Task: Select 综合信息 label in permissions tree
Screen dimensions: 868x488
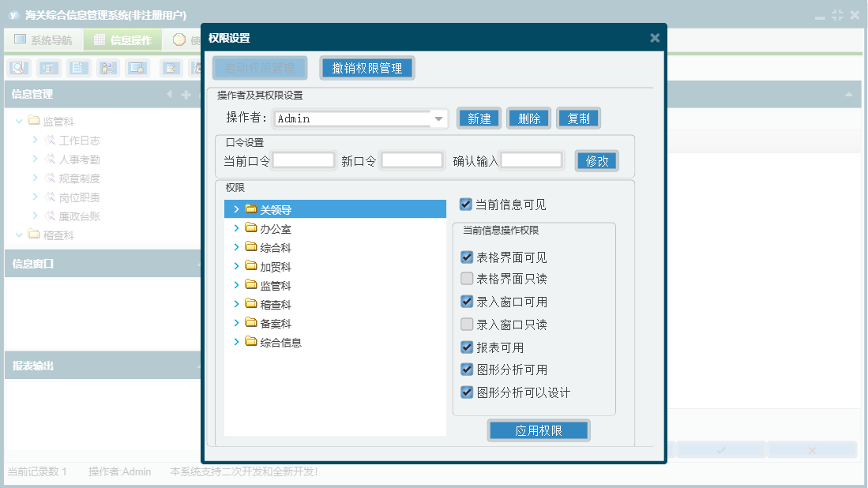Action: tap(280, 343)
